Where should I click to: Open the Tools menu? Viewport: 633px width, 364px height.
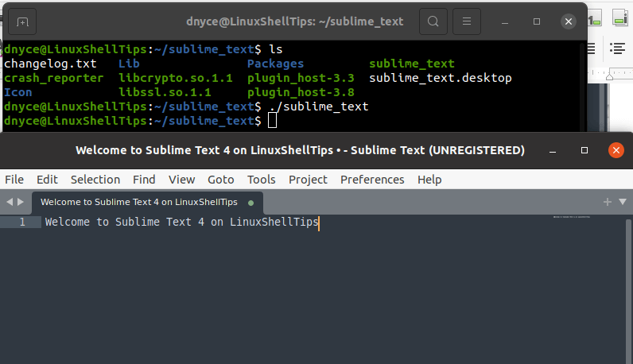[x=261, y=180]
